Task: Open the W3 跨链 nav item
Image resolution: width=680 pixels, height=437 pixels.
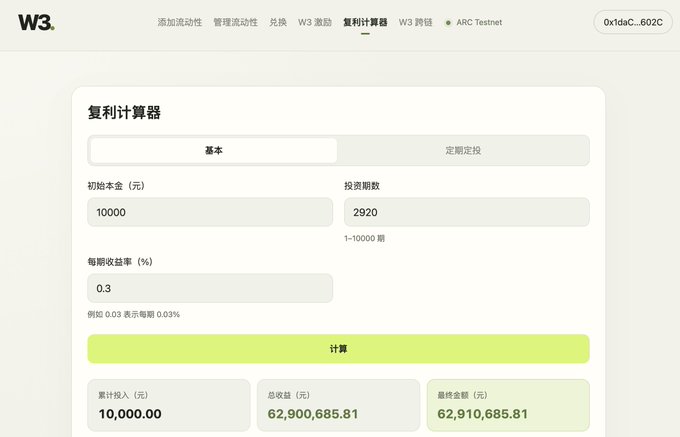Action: click(415, 22)
